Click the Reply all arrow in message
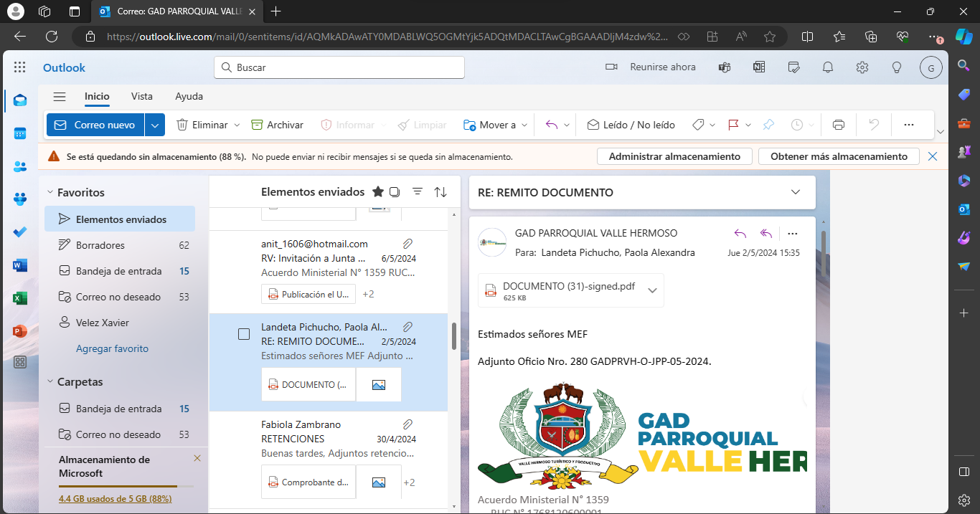 (x=766, y=233)
